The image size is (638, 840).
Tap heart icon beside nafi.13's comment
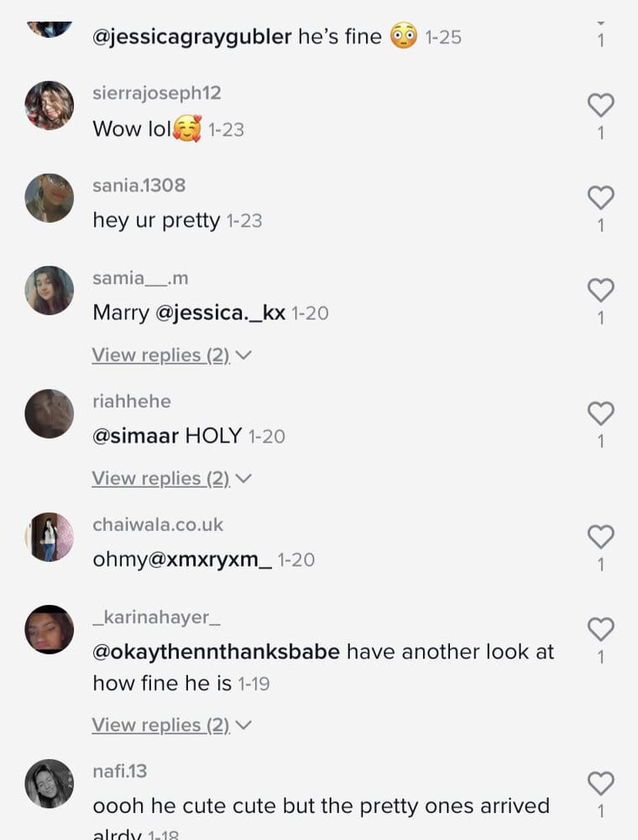tap(600, 784)
